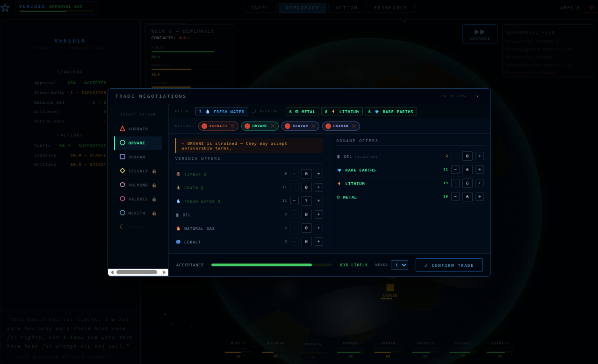
Task: Click the fast-forward Advance icon
Action: point(480,32)
